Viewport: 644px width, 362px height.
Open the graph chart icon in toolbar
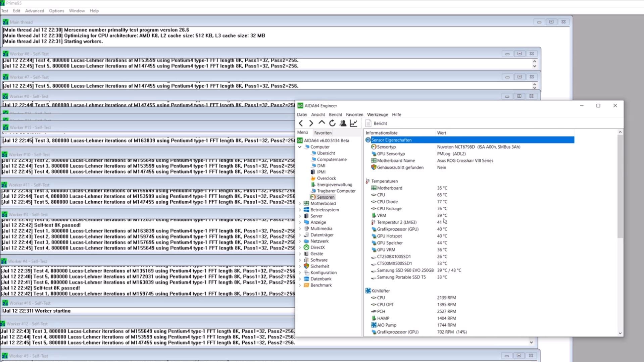353,123
